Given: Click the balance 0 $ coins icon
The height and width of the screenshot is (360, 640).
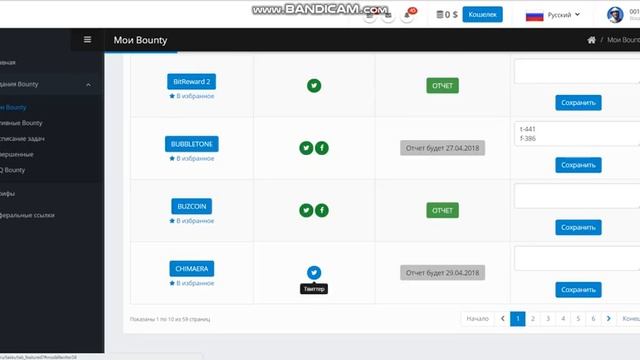Looking at the screenshot, I should tap(440, 15).
